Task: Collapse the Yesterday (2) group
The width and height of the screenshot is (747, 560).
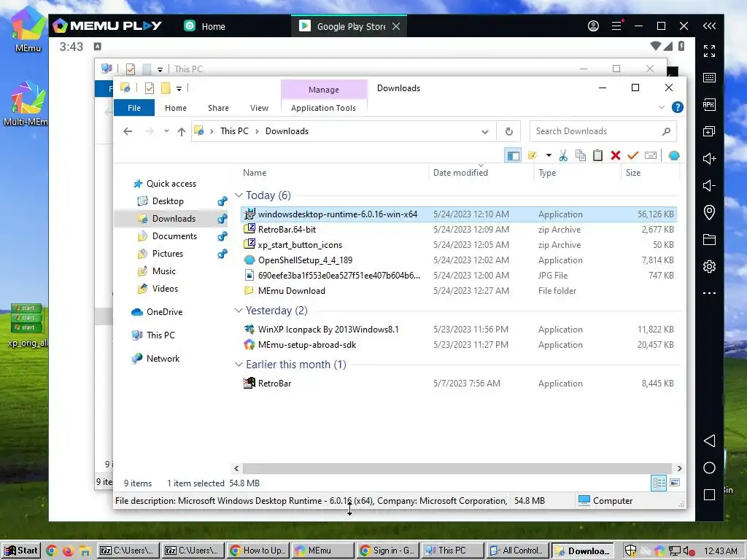Action: click(239, 311)
